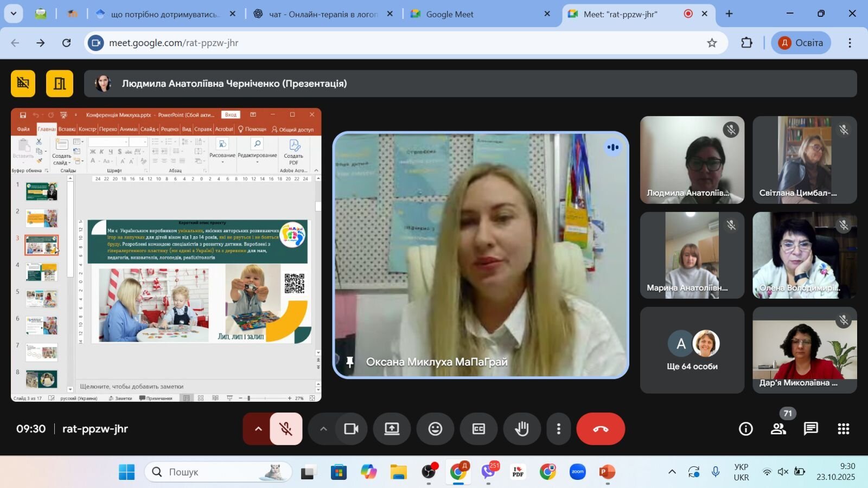Viewport: 868px width, 488px height.
Task: Expand video settings arrow beside camera
Action: tap(323, 429)
